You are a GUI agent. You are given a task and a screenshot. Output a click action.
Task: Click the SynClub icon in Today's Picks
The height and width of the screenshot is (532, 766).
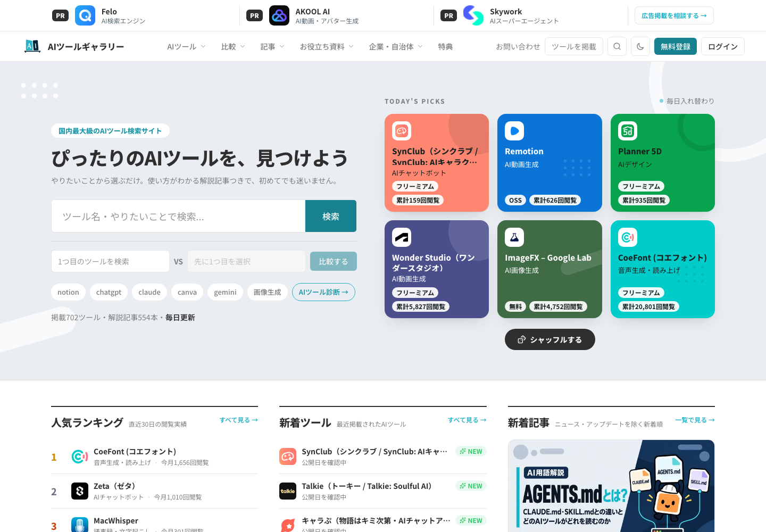402,131
